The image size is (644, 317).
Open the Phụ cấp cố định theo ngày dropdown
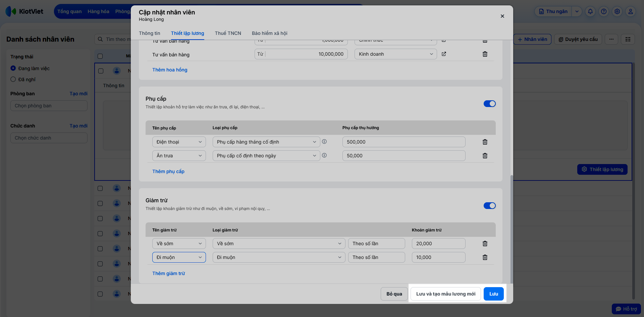[x=266, y=156]
